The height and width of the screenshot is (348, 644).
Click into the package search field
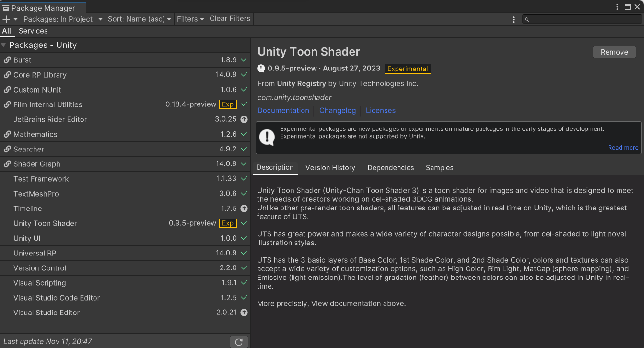click(x=582, y=19)
